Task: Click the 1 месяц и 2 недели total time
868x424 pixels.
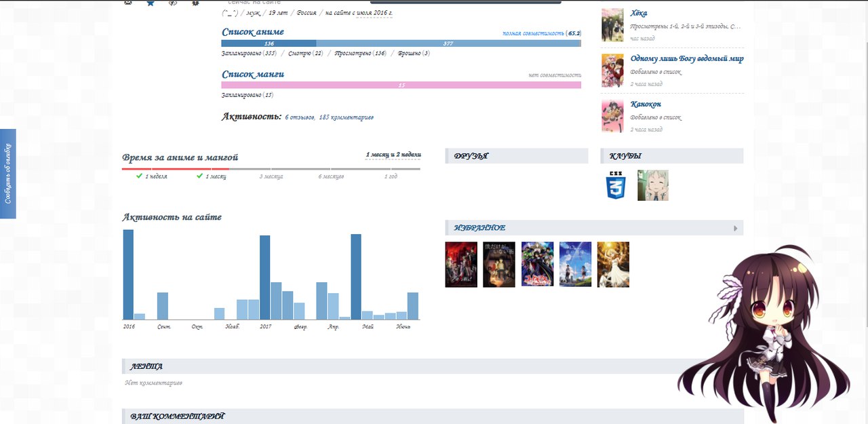Action: tap(393, 155)
